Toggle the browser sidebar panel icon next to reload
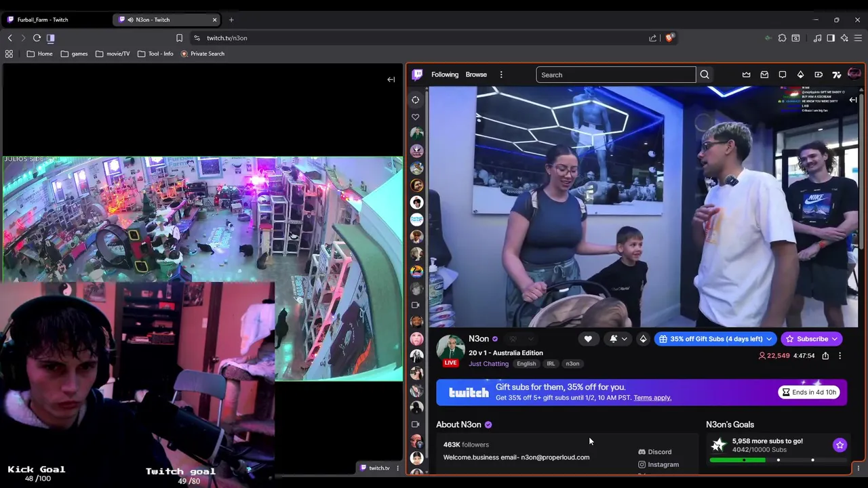 51,38
